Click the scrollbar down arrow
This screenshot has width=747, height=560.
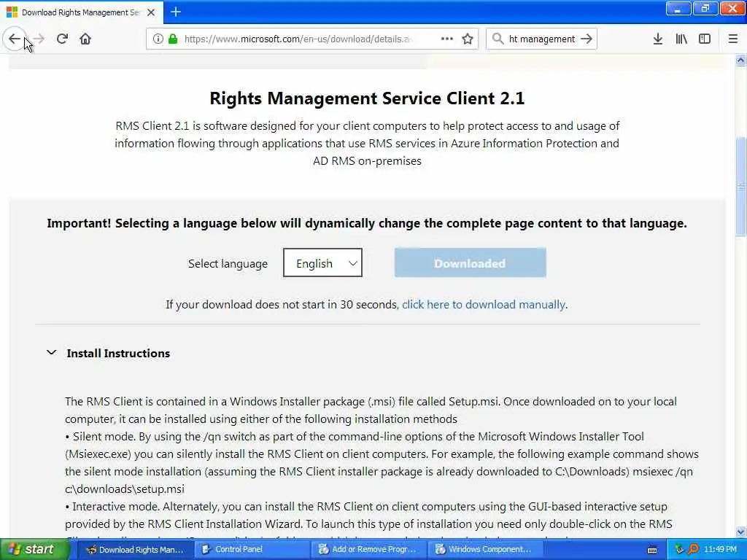point(740,532)
